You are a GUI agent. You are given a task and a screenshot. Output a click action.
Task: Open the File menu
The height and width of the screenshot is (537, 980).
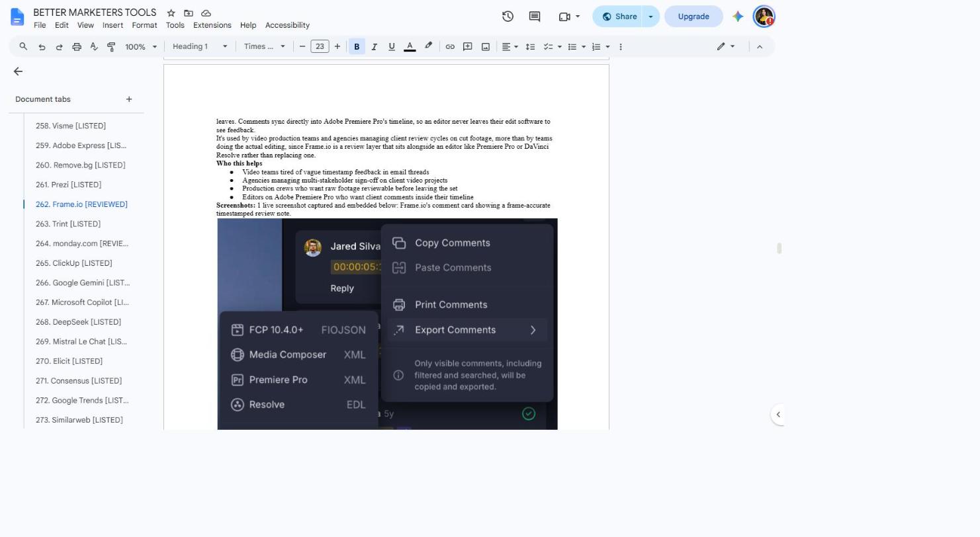click(x=40, y=25)
